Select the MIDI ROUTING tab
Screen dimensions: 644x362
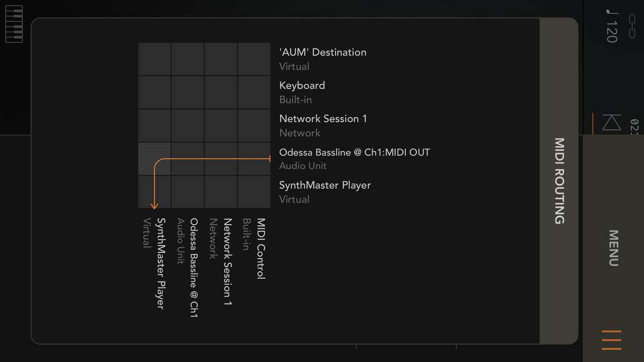click(559, 181)
